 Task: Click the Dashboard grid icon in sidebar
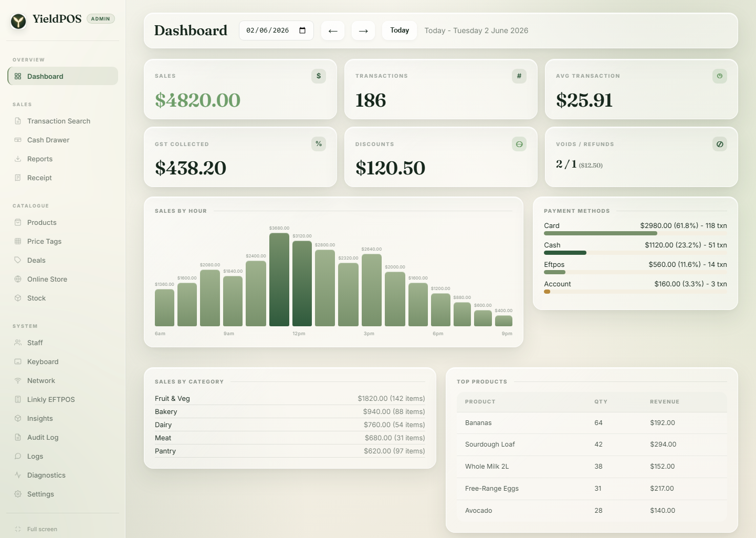point(18,76)
